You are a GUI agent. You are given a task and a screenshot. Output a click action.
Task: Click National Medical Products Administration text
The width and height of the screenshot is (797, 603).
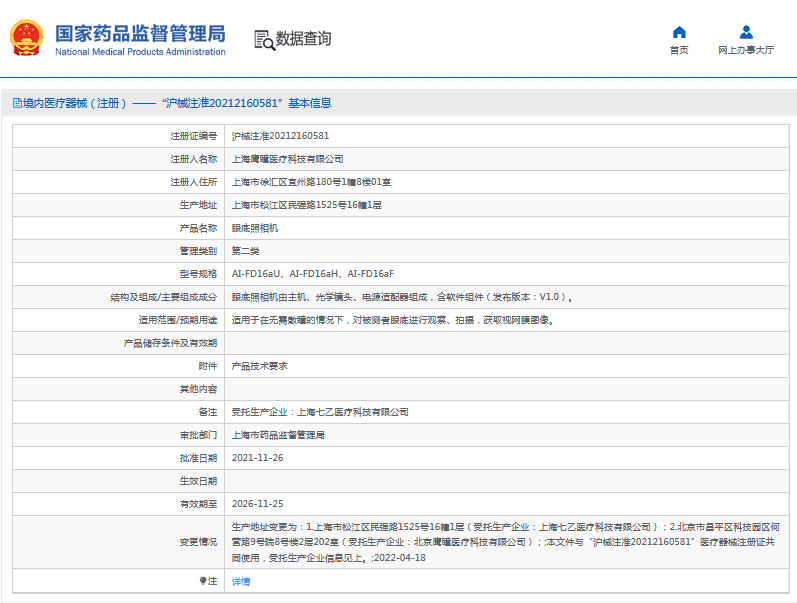tap(140, 52)
